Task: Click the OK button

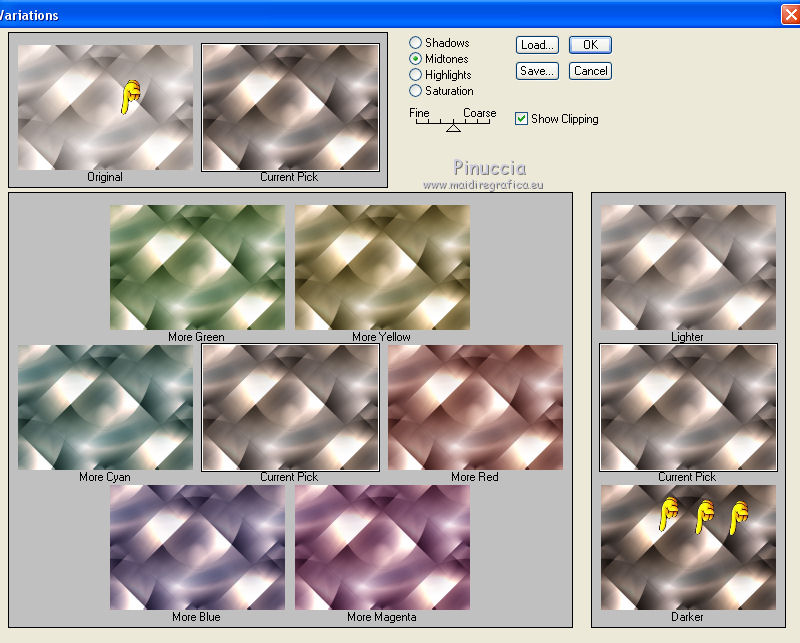Action: click(590, 45)
